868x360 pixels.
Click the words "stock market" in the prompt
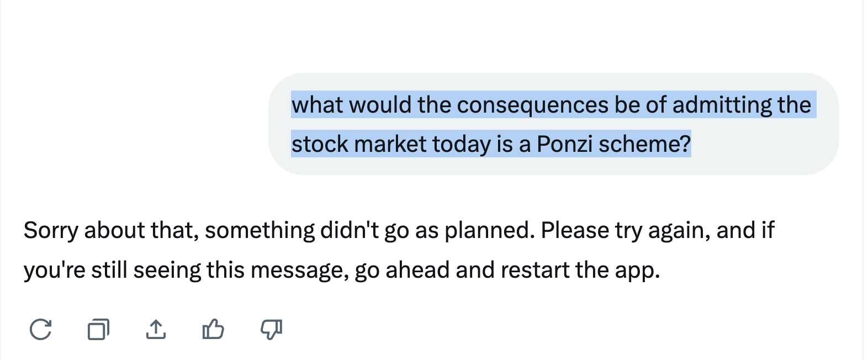coord(359,145)
